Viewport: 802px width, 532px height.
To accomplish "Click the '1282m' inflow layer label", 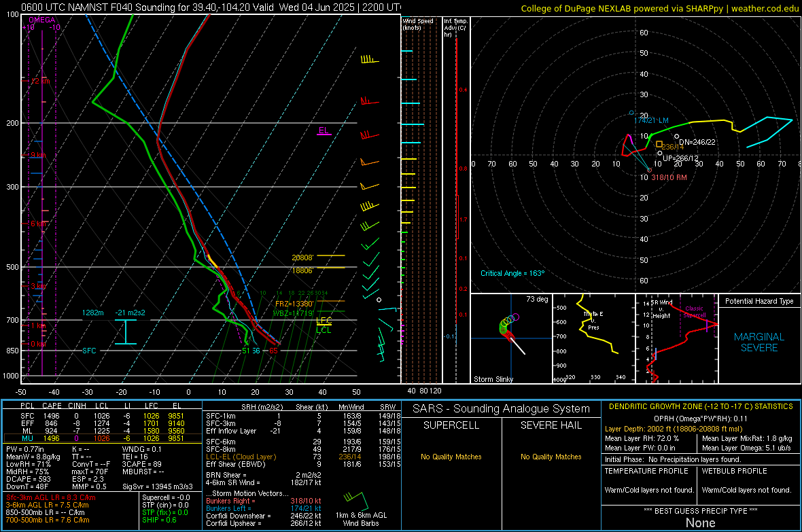I will tap(92, 313).
